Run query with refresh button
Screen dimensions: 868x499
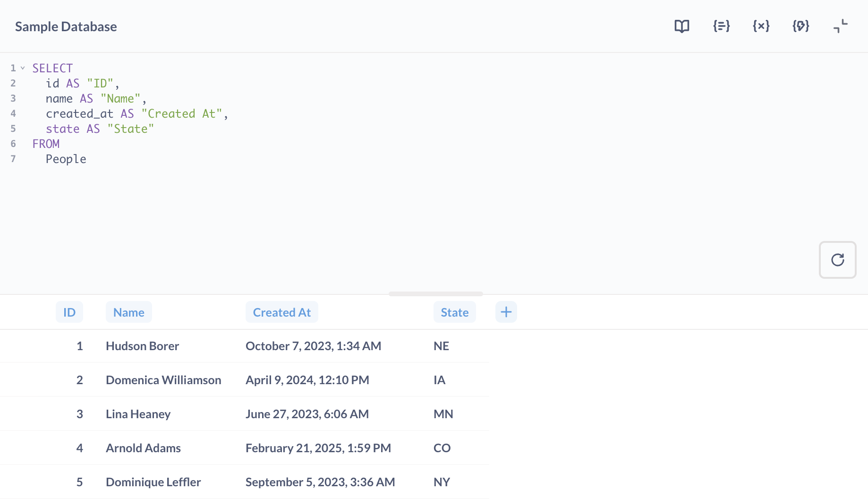837,260
